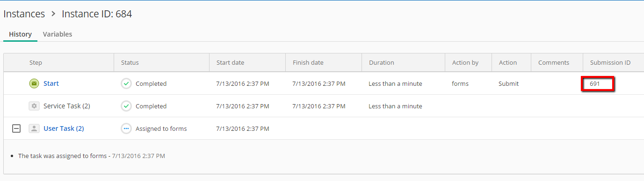The height and width of the screenshot is (181, 644).
Task: Click the Duration column header
Action: coord(382,62)
